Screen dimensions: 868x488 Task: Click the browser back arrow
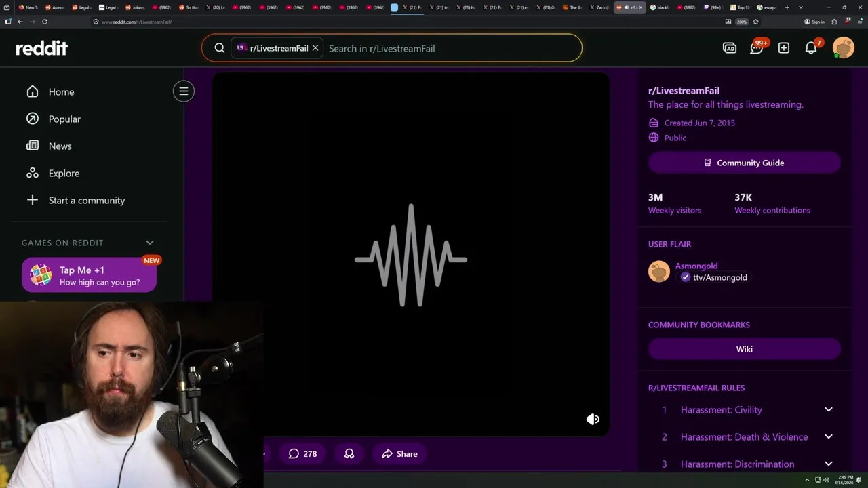click(x=20, y=22)
